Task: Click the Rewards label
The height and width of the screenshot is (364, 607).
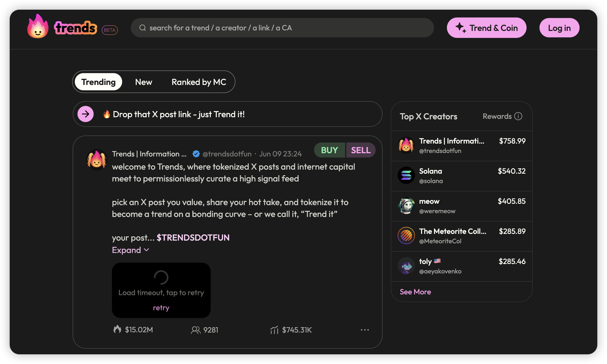Action: point(497,116)
